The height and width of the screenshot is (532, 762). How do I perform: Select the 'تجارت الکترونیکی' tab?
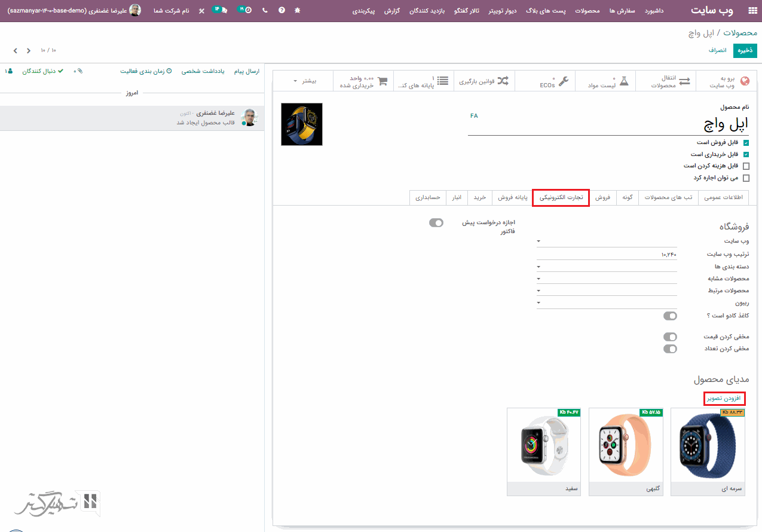(561, 197)
